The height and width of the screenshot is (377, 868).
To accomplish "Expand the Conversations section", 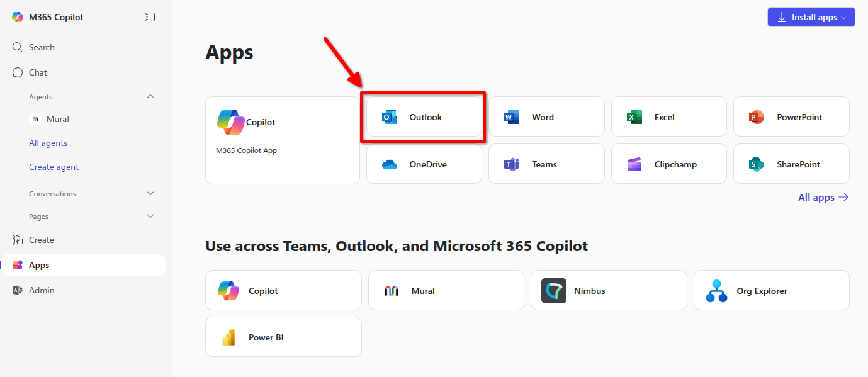I will [150, 193].
